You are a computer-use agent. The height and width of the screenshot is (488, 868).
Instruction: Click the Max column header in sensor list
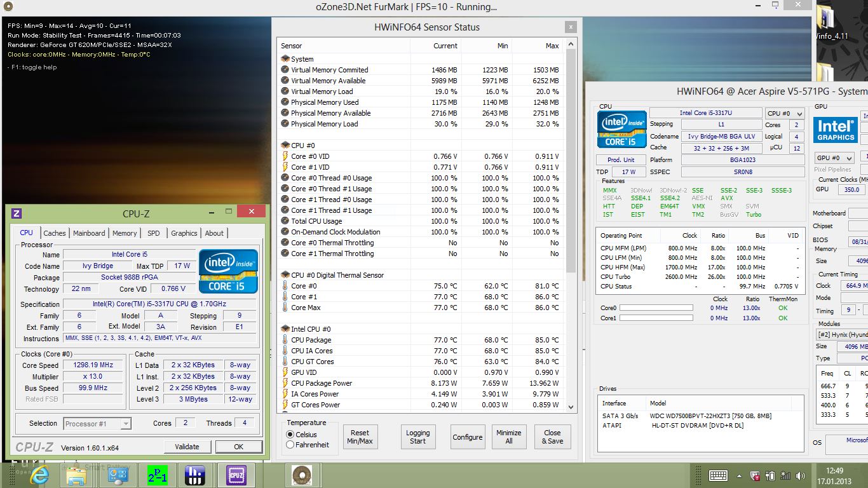538,46
